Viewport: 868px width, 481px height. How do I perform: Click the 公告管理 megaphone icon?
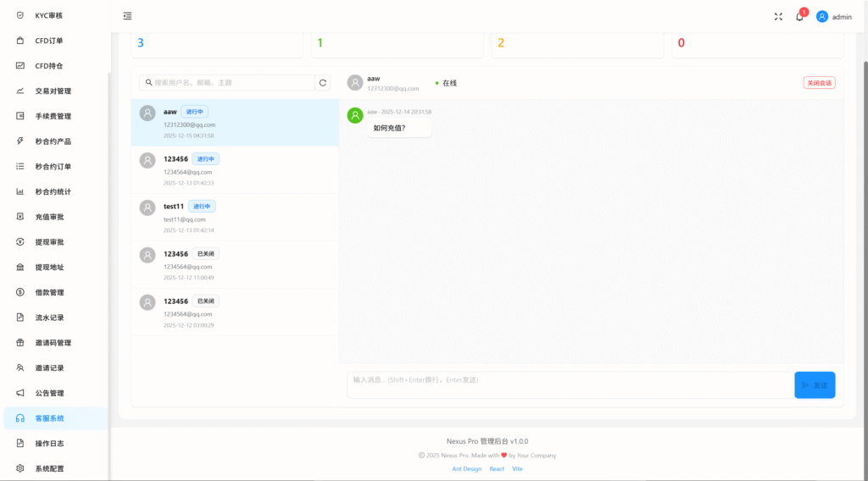[20, 393]
